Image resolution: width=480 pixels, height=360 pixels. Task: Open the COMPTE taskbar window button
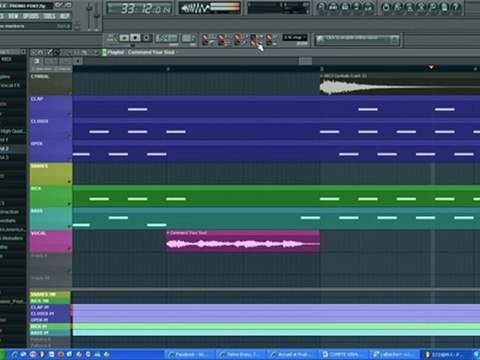pos(343,354)
